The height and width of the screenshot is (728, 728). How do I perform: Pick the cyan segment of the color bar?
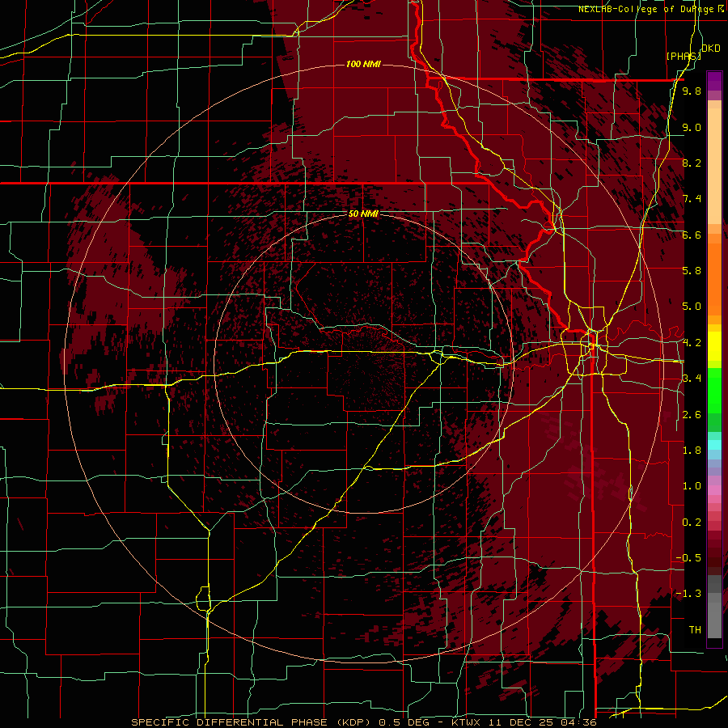714,445
